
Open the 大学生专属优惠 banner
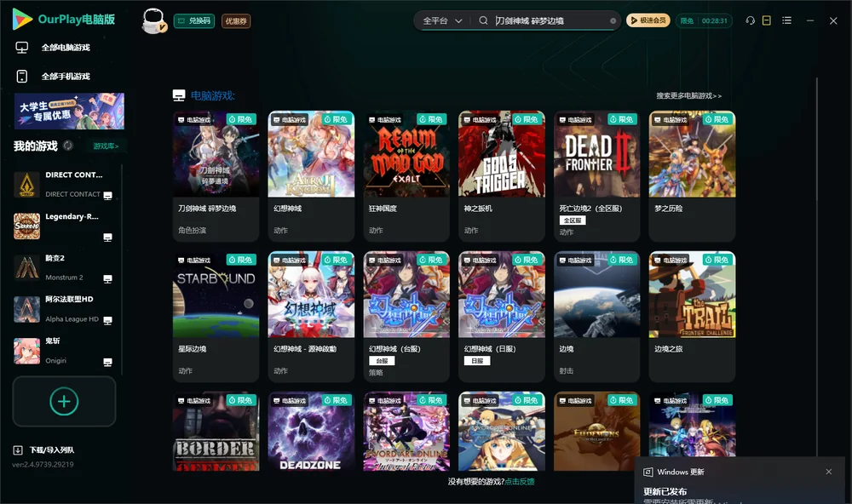(x=69, y=111)
